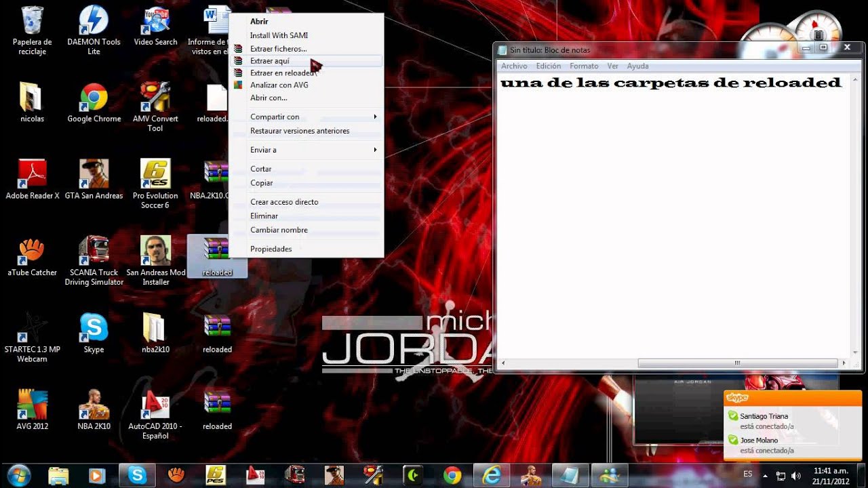
Task: Open Windows Explorer folder taskbar icon
Action: [58, 475]
